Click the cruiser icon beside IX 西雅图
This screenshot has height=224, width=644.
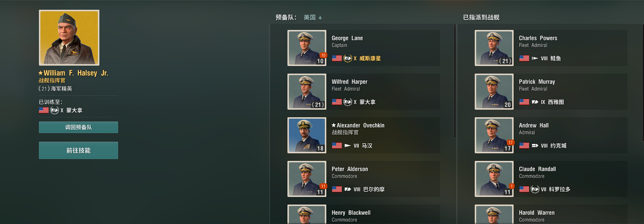click(x=535, y=102)
